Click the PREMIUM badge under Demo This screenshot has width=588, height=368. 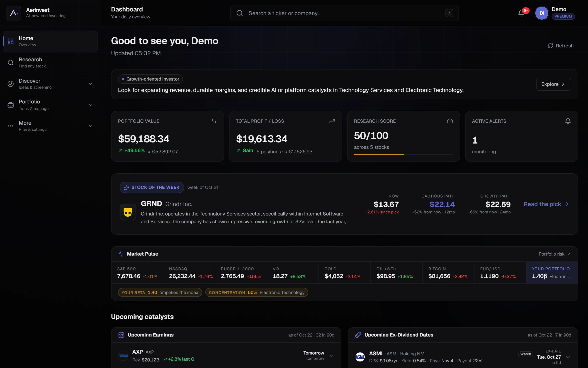point(563,16)
